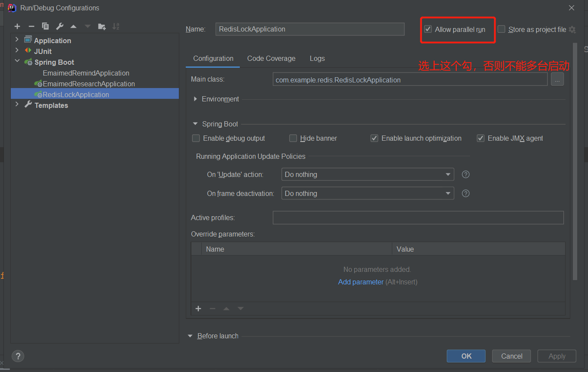Screen dimensions: 588x372
Task: Click the Name column header in the parameters table
Action: (296, 249)
